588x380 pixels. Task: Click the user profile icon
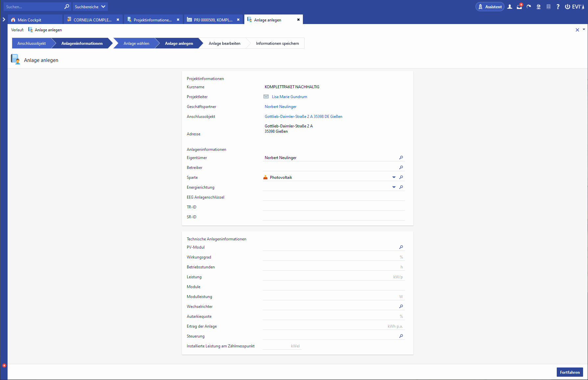(x=510, y=7)
